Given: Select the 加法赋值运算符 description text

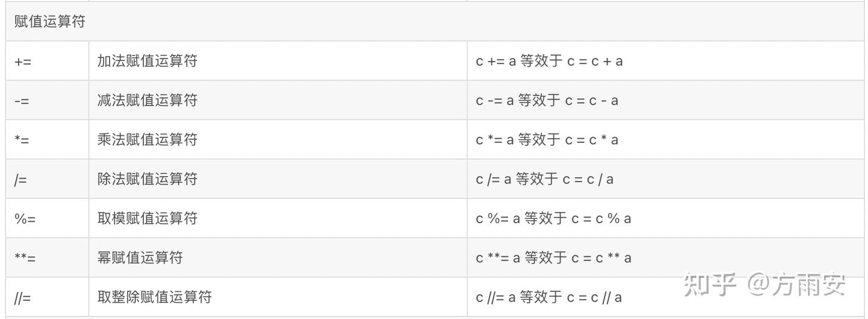Looking at the screenshot, I should (x=147, y=61).
